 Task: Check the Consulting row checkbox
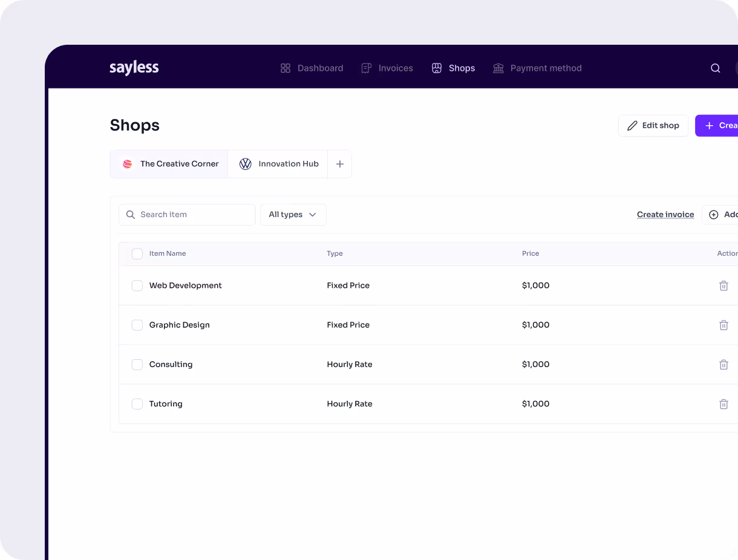point(137,365)
